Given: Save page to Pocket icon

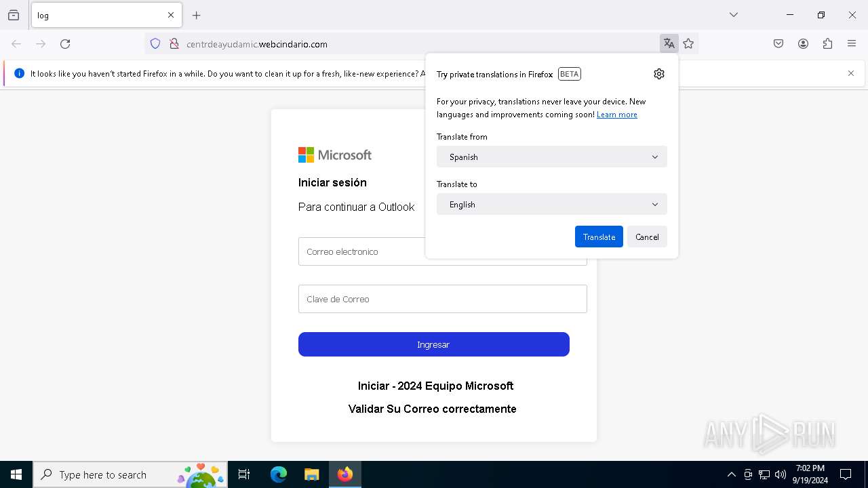Looking at the screenshot, I should pos(778,44).
